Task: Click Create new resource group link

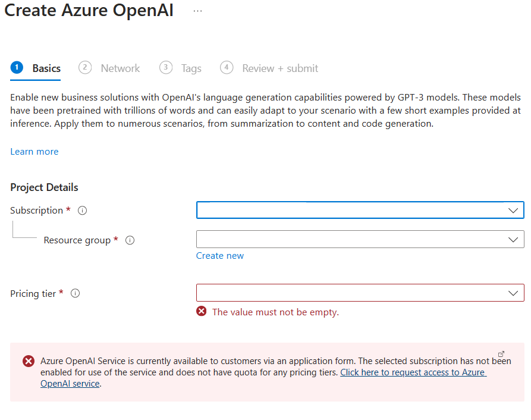Action: click(x=220, y=256)
